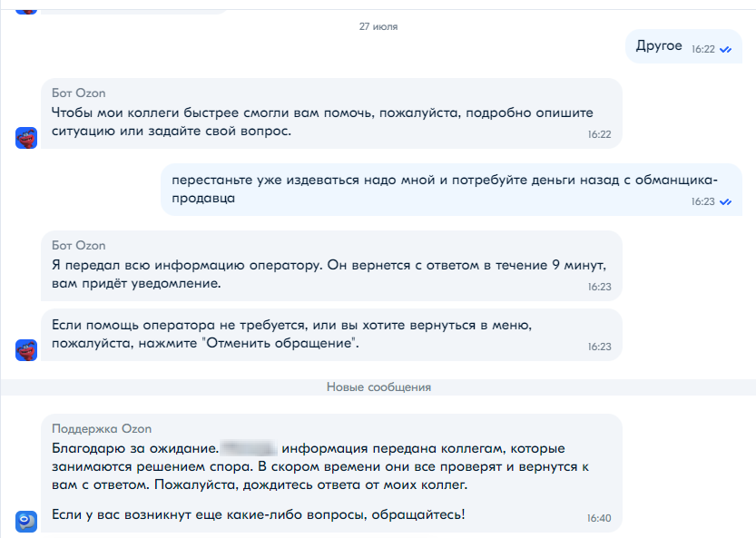Click the "Поддержка Ozon" sender name
756x538 pixels.
pyautogui.click(x=102, y=428)
